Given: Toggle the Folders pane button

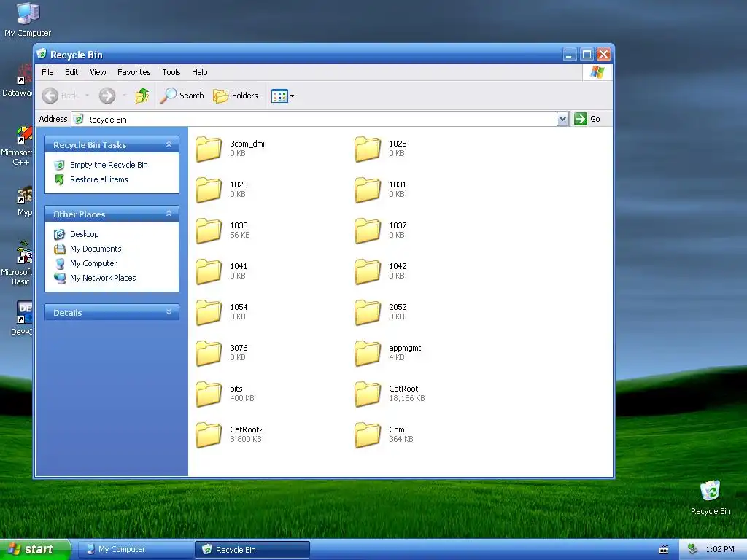Looking at the screenshot, I should [x=236, y=96].
